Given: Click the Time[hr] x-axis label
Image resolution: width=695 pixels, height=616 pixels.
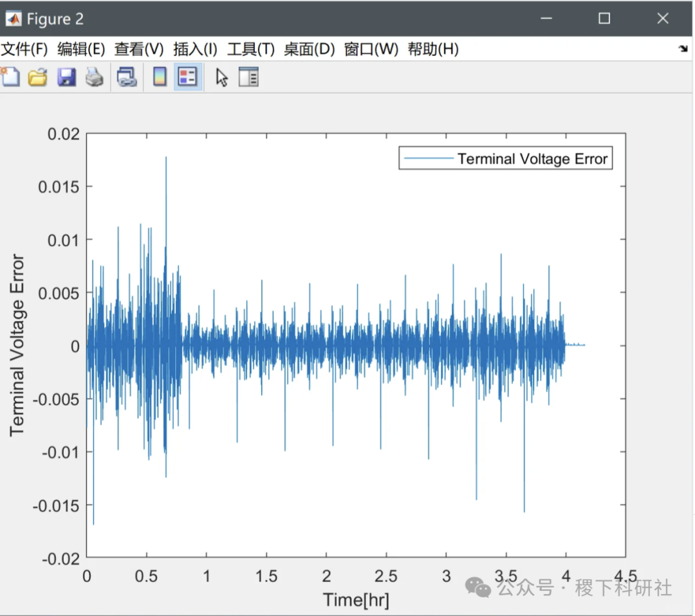Looking at the screenshot, I should [x=356, y=600].
